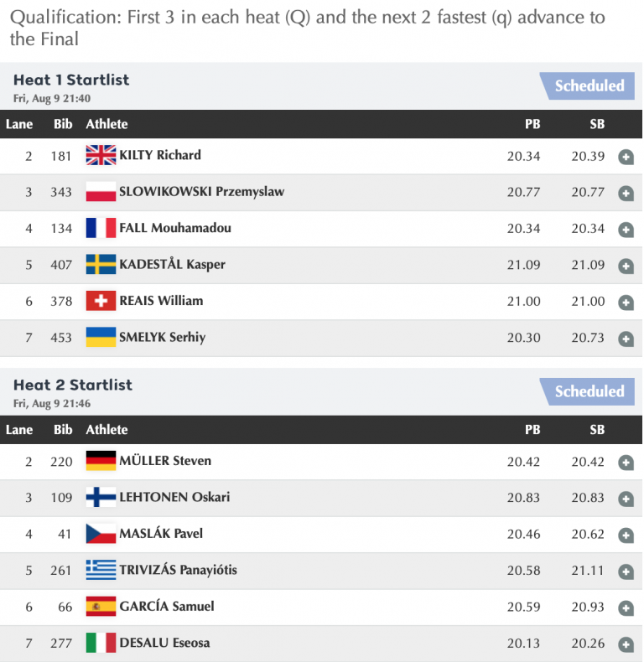Click the France flag beside FALL Mouhamadou
Viewport: 644px width, 662px height.
pos(101,228)
